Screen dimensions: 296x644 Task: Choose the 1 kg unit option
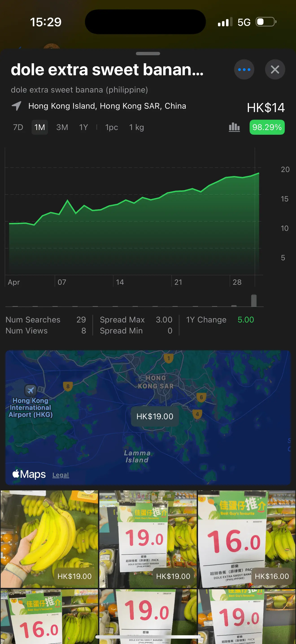[137, 127]
